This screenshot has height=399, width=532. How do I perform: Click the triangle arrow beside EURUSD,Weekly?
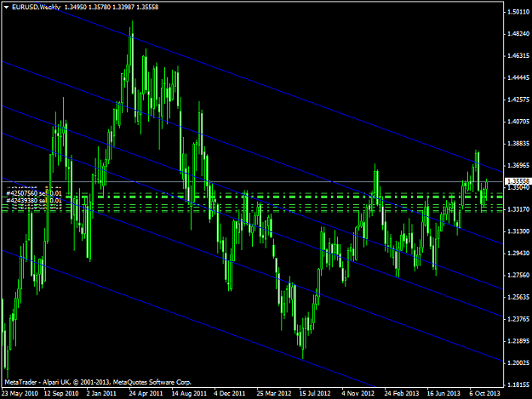7,7
